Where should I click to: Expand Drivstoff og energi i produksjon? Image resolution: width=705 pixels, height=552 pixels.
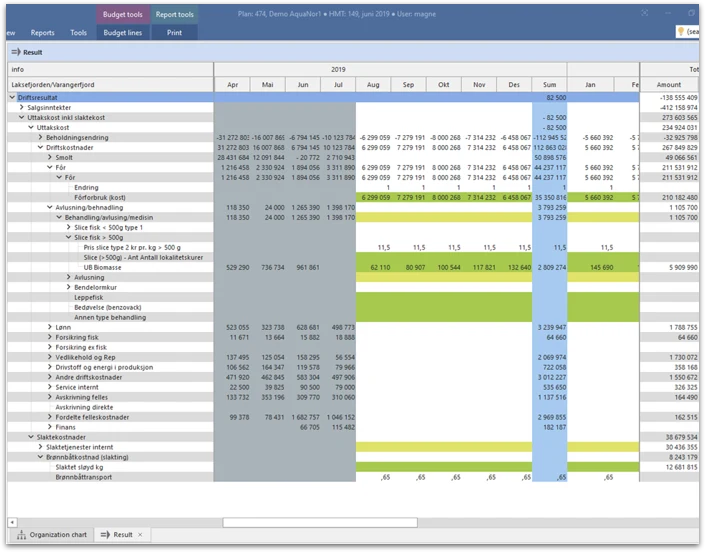click(50, 367)
